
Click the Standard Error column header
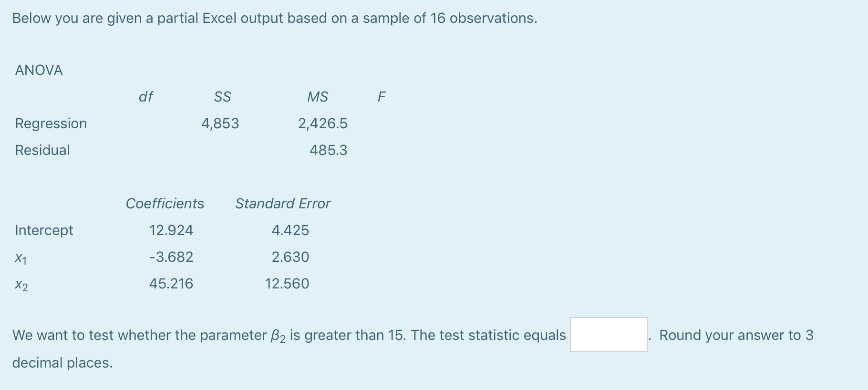tap(282, 204)
